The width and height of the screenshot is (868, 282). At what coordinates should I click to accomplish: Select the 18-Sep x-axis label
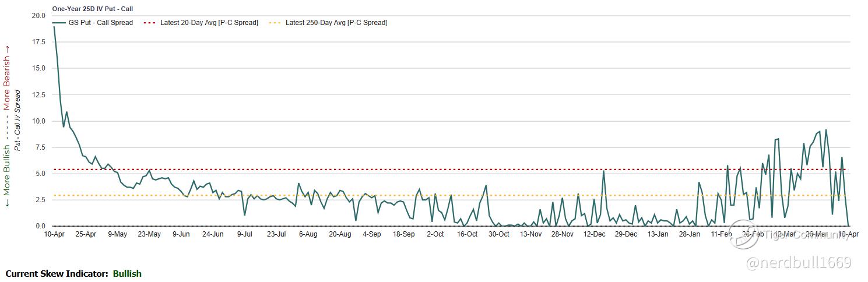[x=403, y=234]
